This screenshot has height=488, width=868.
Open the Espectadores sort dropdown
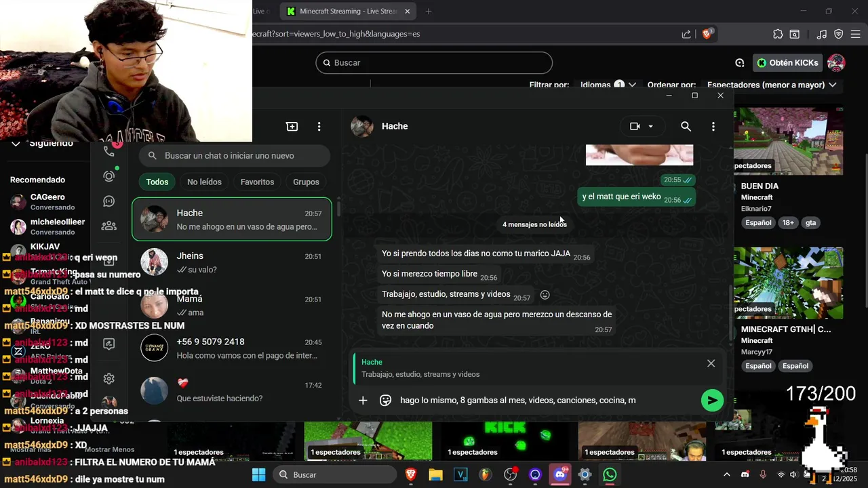[x=772, y=85]
